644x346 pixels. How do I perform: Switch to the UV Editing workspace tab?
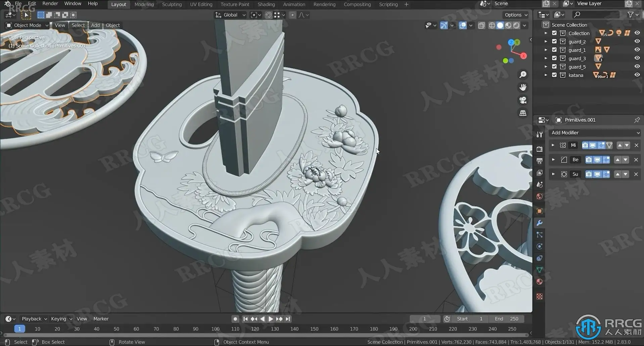(x=201, y=4)
